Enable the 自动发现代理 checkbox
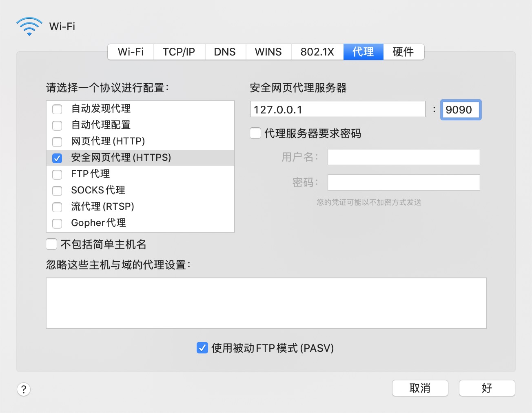The height and width of the screenshot is (413, 532). [x=57, y=109]
